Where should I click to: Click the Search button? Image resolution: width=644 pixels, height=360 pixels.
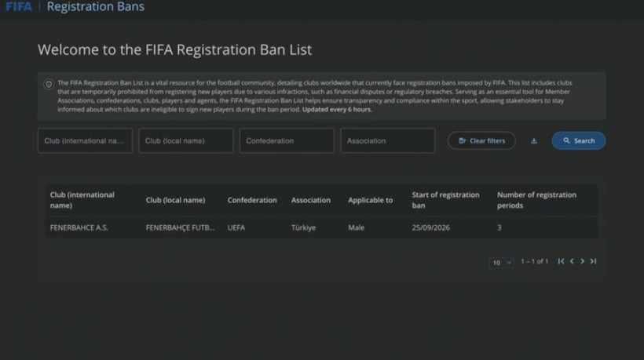(x=578, y=140)
